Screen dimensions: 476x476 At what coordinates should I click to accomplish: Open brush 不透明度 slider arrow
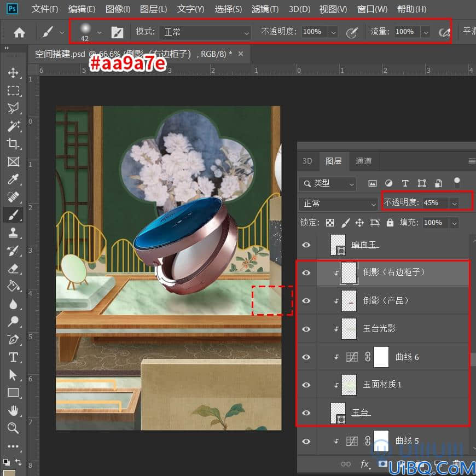point(333,32)
